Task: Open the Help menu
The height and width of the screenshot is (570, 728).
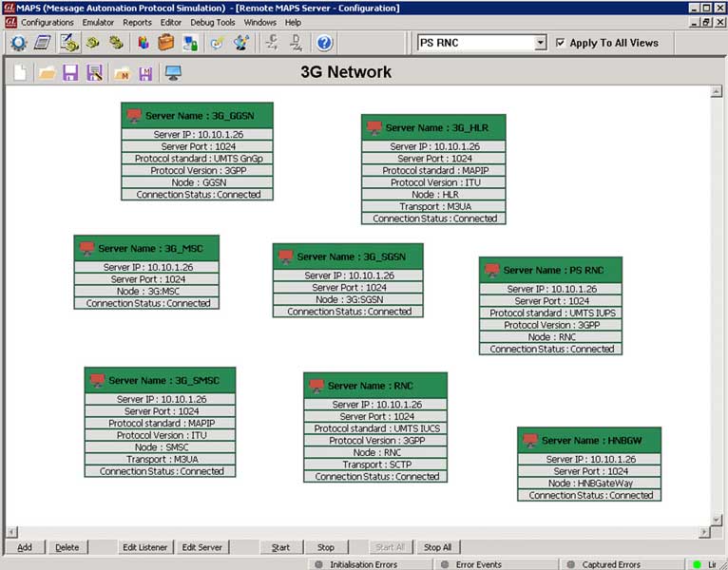Action: pyautogui.click(x=293, y=22)
